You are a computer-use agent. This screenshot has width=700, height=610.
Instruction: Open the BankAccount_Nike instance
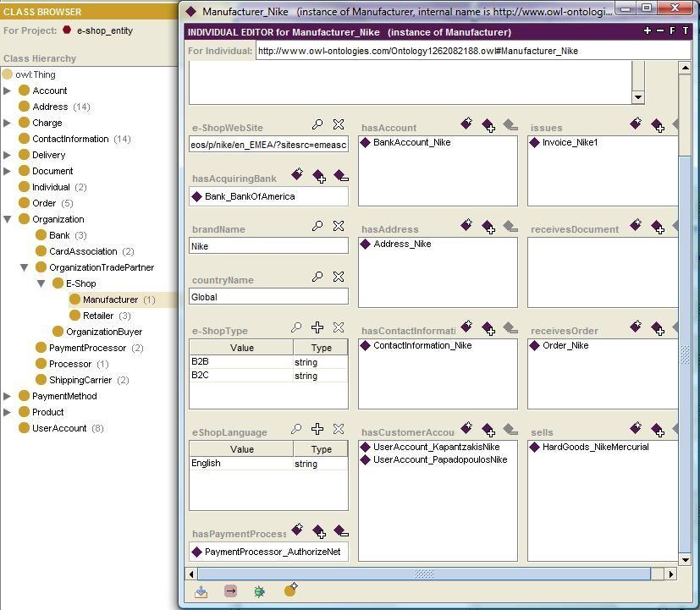pos(411,143)
